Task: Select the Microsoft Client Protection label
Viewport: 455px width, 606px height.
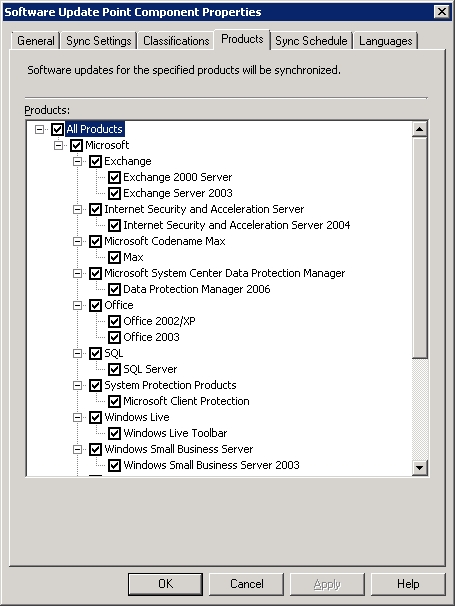Action: pos(186,402)
